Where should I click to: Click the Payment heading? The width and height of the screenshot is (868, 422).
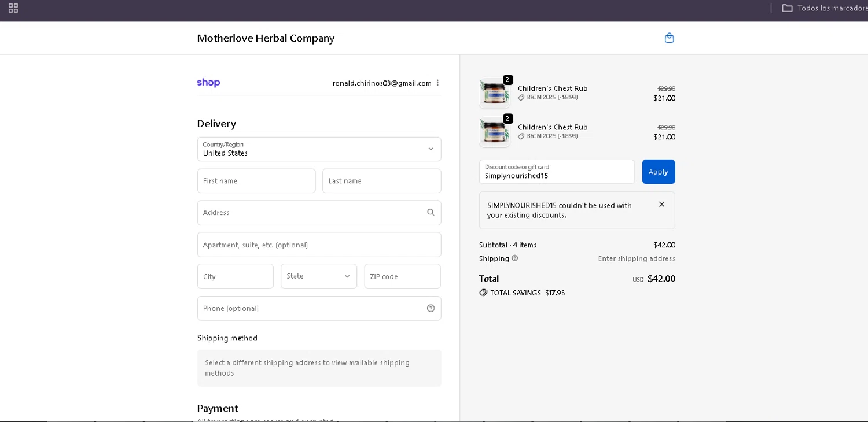point(217,408)
